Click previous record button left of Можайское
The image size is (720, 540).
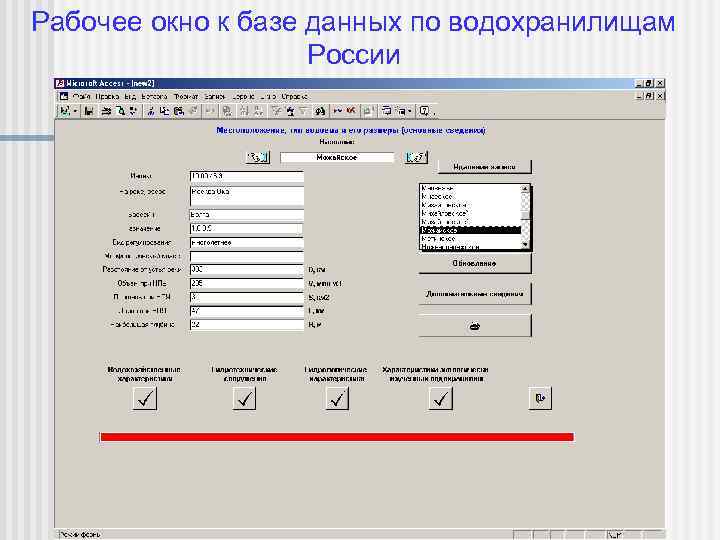coord(257,158)
